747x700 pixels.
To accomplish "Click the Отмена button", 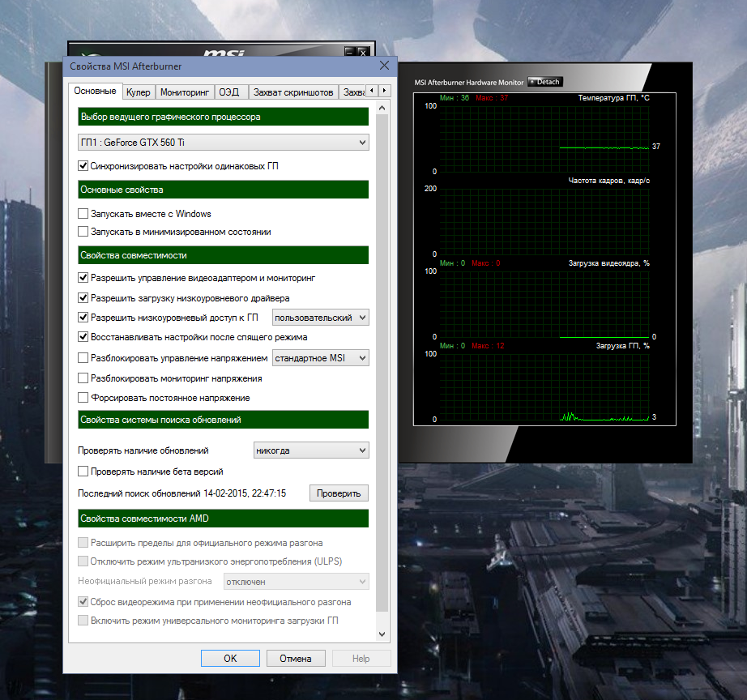I will tap(296, 659).
